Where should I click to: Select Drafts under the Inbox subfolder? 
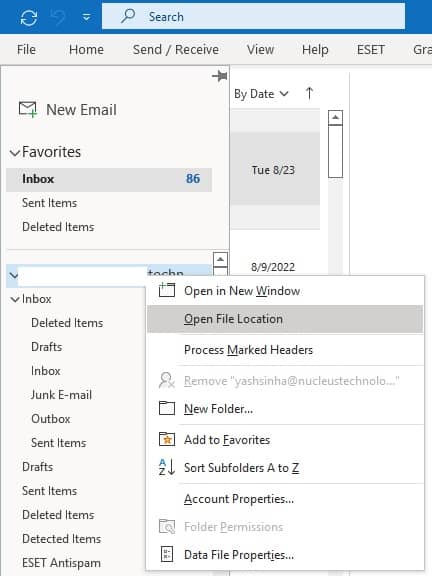pyautogui.click(x=46, y=347)
